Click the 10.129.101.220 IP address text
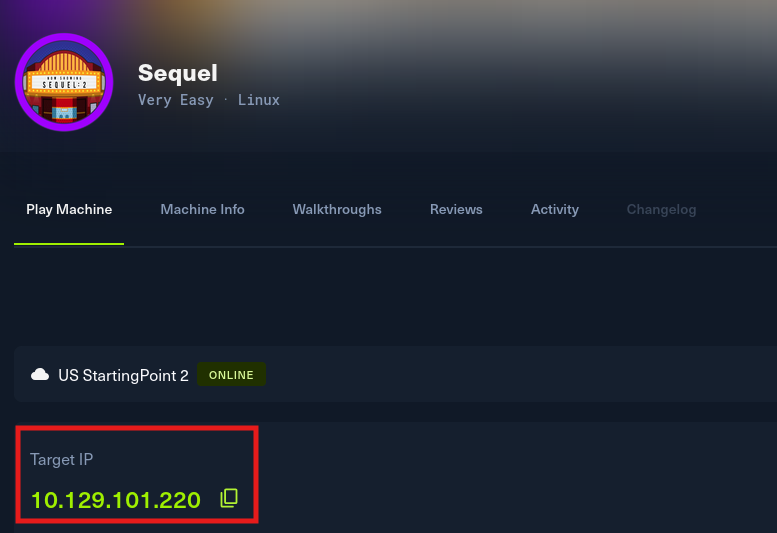777x533 pixels. [x=116, y=500]
